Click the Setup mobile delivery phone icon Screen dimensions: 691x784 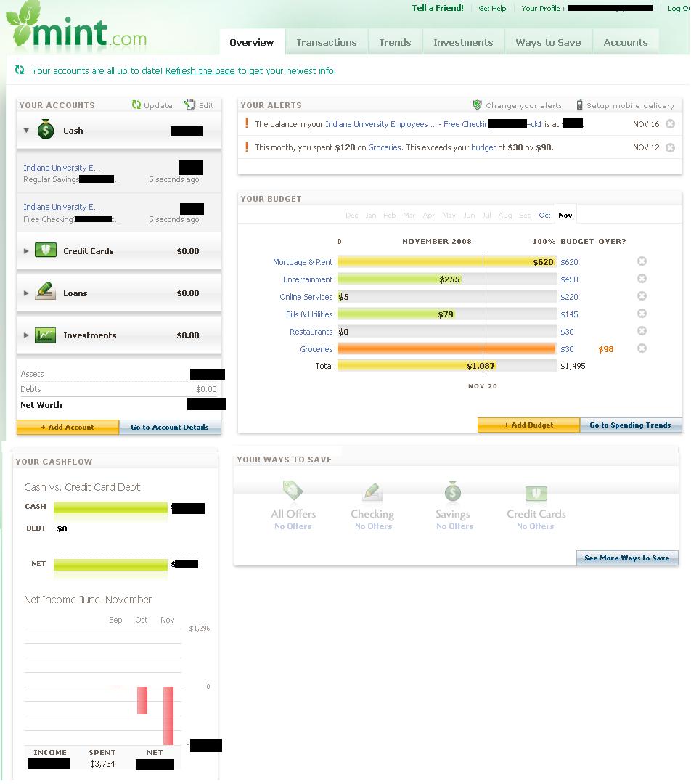[x=579, y=105]
